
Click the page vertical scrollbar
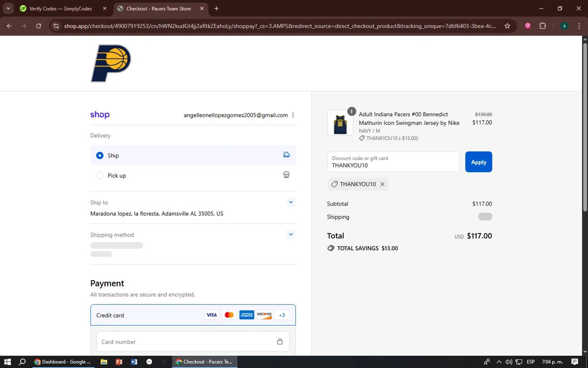585,128
